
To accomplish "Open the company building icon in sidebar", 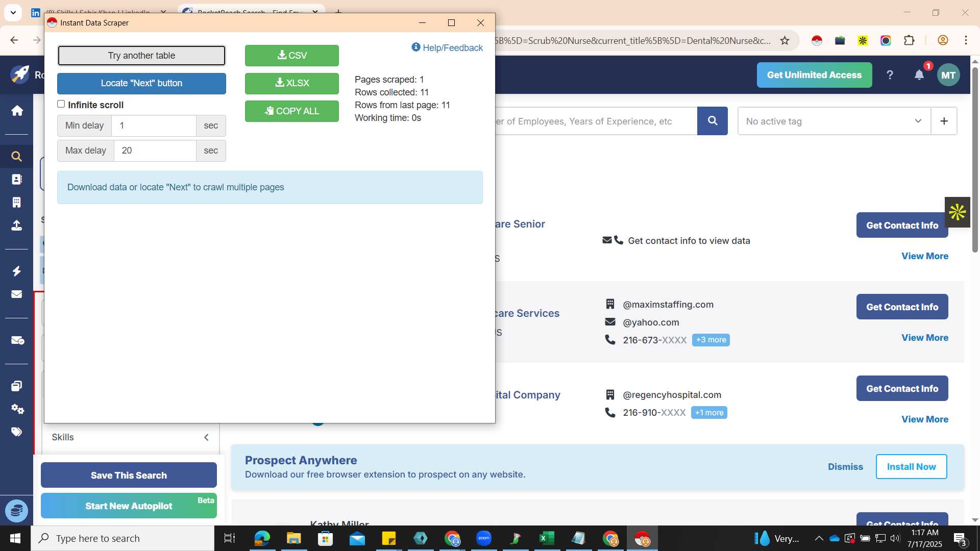I will click(17, 203).
